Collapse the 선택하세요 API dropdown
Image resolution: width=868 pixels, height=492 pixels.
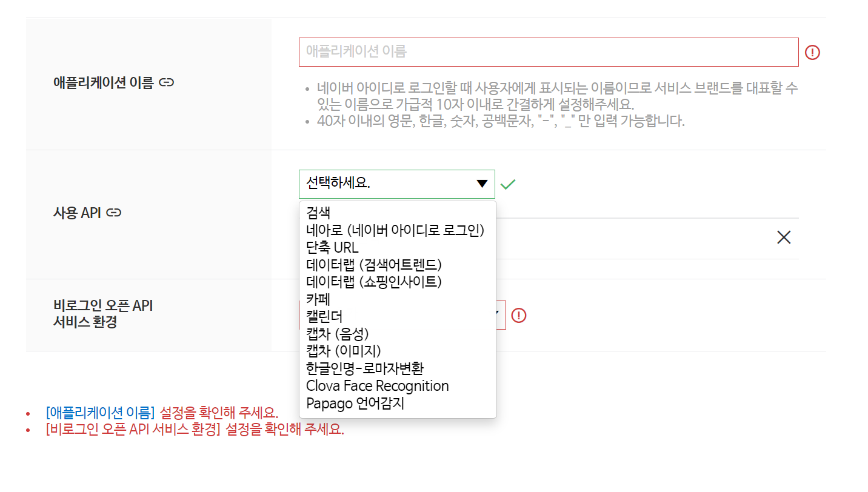point(397,184)
